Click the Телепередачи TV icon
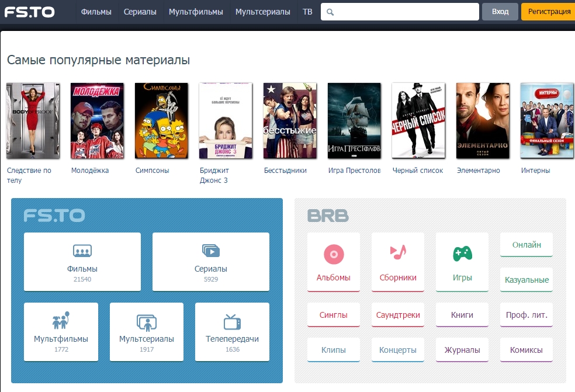Screen dimensions: 575x392 click(232, 322)
